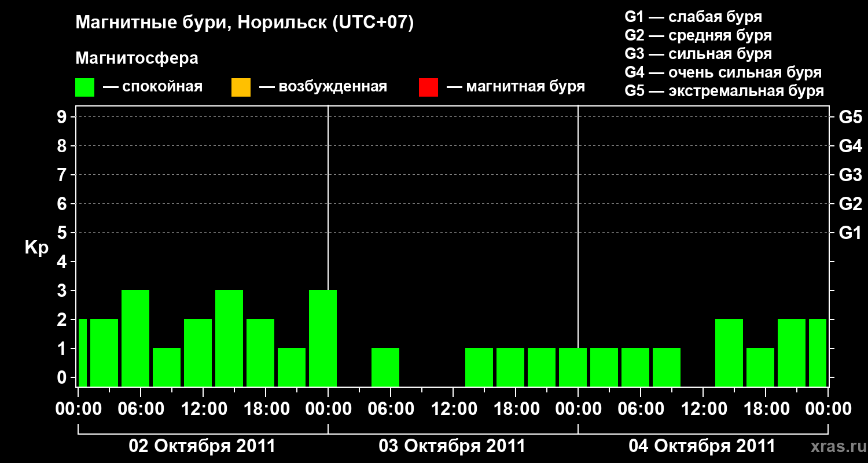Click the '02 Октября 2011' date label

coord(202,446)
